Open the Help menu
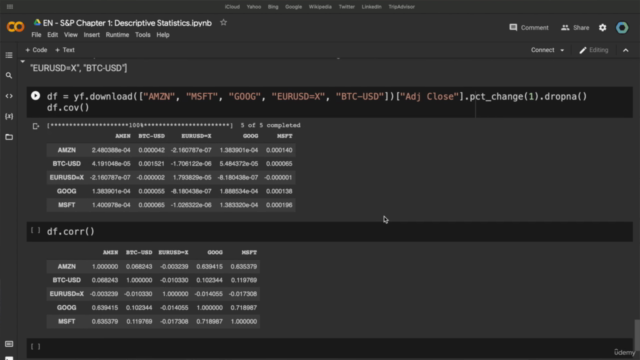640x360 pixels. point(163,35)
